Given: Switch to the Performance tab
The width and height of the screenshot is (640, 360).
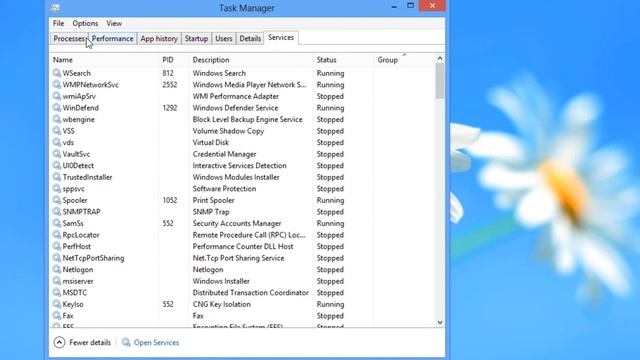Looking at the screenshot, I should (112, 38).
